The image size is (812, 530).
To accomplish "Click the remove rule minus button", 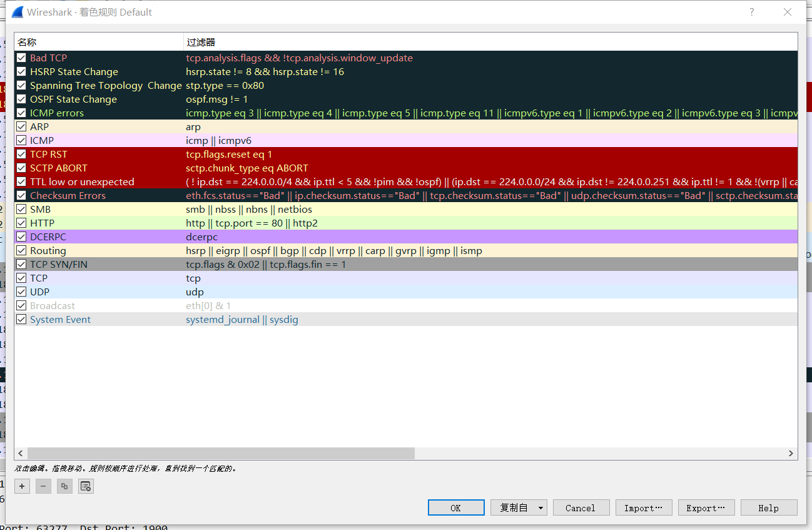I will pos(43,486).
